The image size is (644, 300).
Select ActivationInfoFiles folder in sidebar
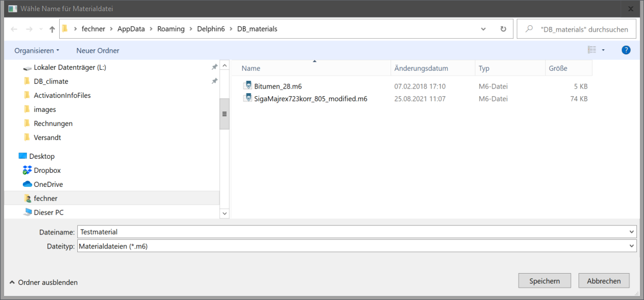[62, 96]
